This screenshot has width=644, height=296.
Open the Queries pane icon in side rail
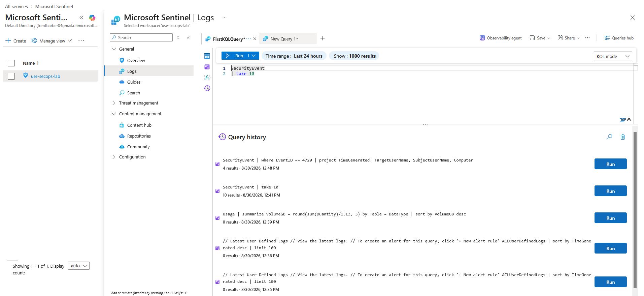tap(207, 67)
